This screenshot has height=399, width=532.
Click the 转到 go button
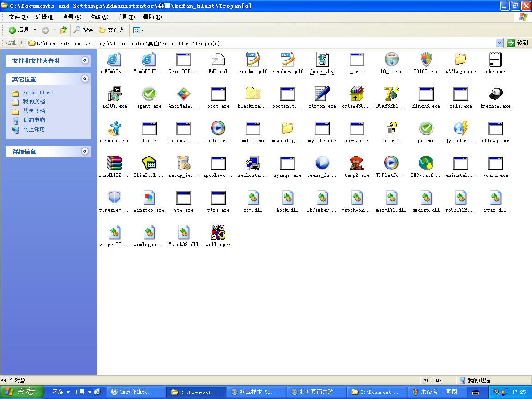(x=518, y=43)
